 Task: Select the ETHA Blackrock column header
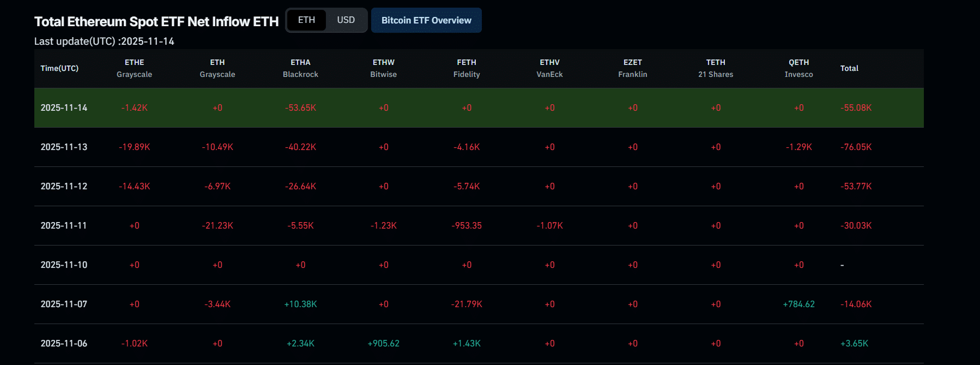[300, 68]
